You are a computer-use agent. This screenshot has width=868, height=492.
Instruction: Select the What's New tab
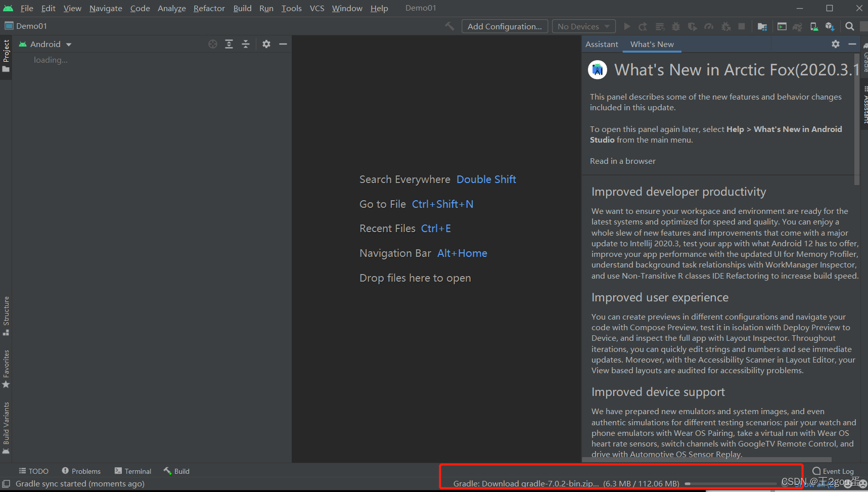pyautogui.click(x=652, y=44)
